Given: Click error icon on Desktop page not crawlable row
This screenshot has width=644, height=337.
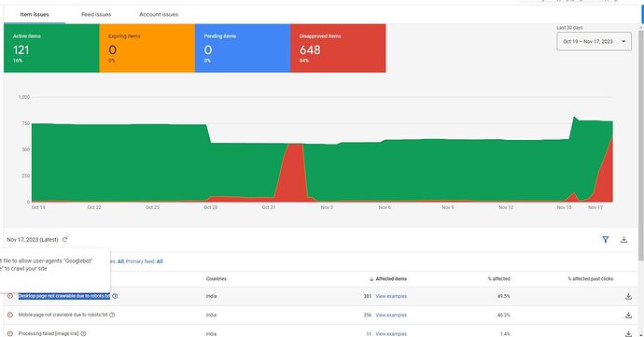Looking at the screenshot, I should pos(10,296).
